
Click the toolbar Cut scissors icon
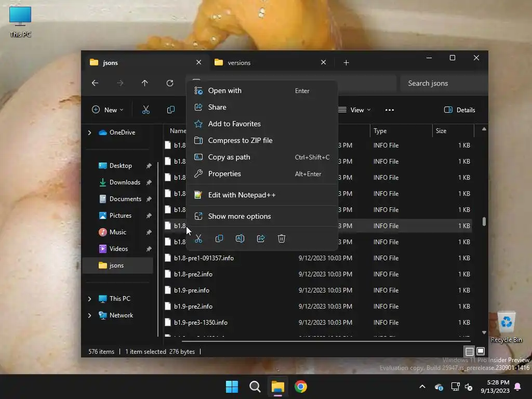[x=146, y=110]
